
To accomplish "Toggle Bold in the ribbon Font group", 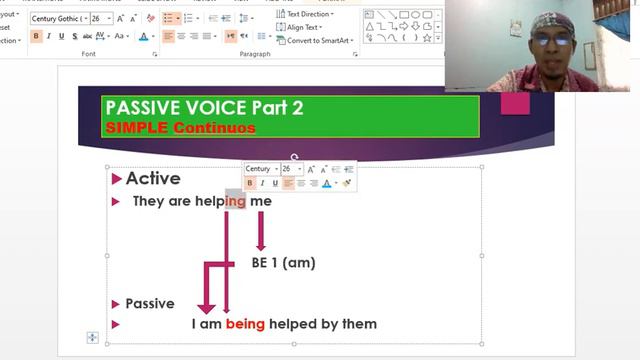I will [x=36, y=36].
